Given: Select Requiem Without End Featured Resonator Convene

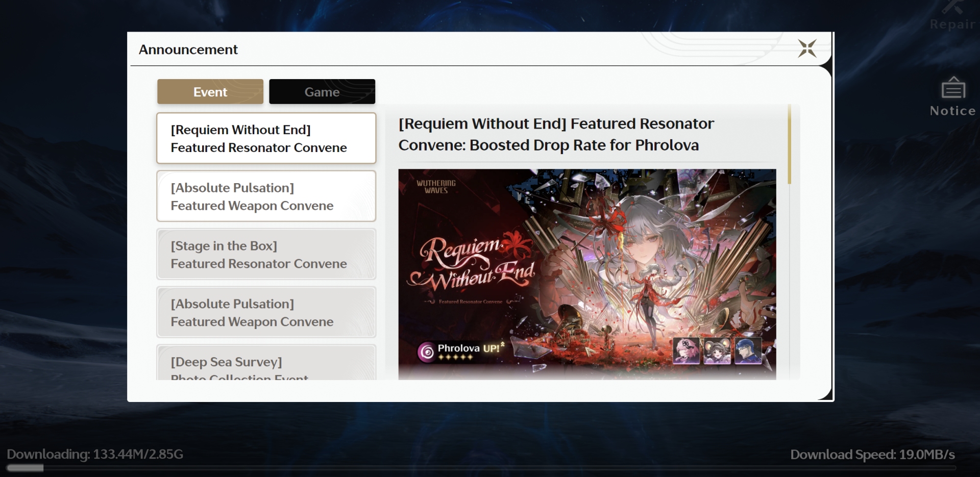Looking at the screenshot, I should click(x=266, y=138).
